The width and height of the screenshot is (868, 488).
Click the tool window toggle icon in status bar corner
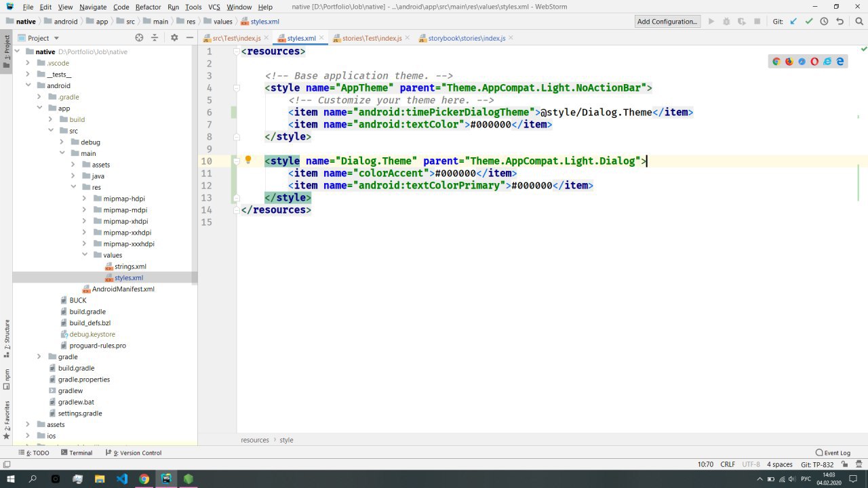(x=7, y=465)
